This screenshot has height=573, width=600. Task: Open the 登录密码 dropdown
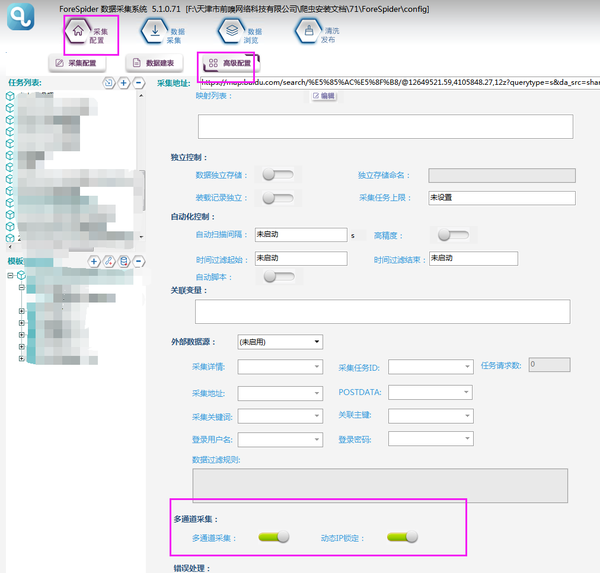[431, 439]
